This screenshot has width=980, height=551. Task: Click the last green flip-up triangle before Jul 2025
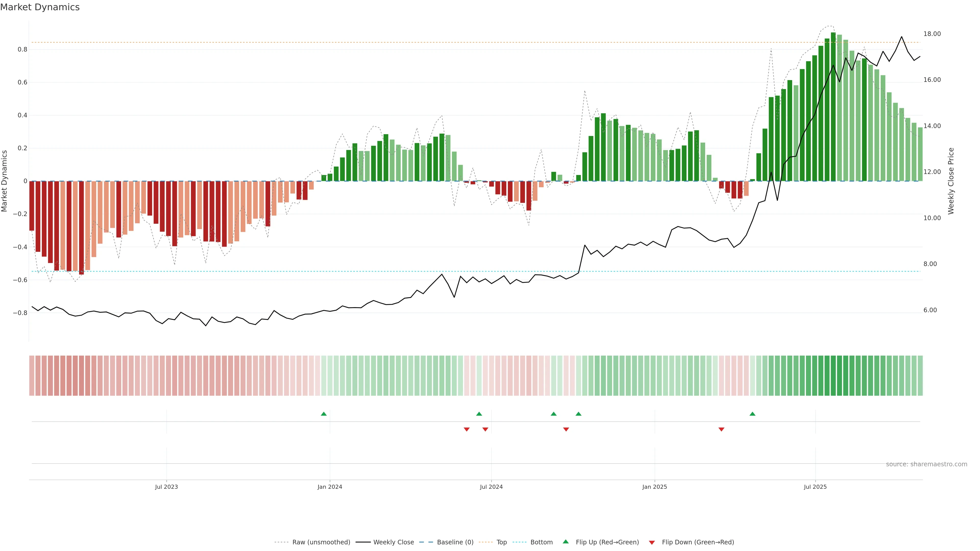(752, 414)
